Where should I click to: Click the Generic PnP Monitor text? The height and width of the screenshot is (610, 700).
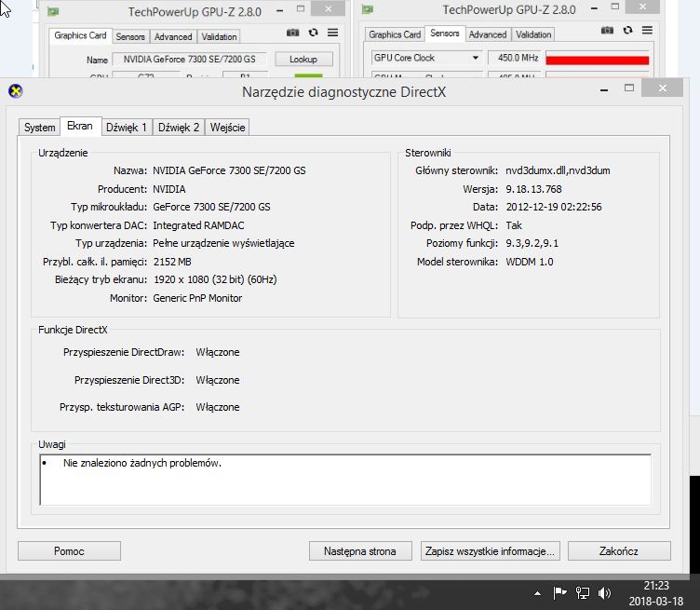(x=197, y=298)
